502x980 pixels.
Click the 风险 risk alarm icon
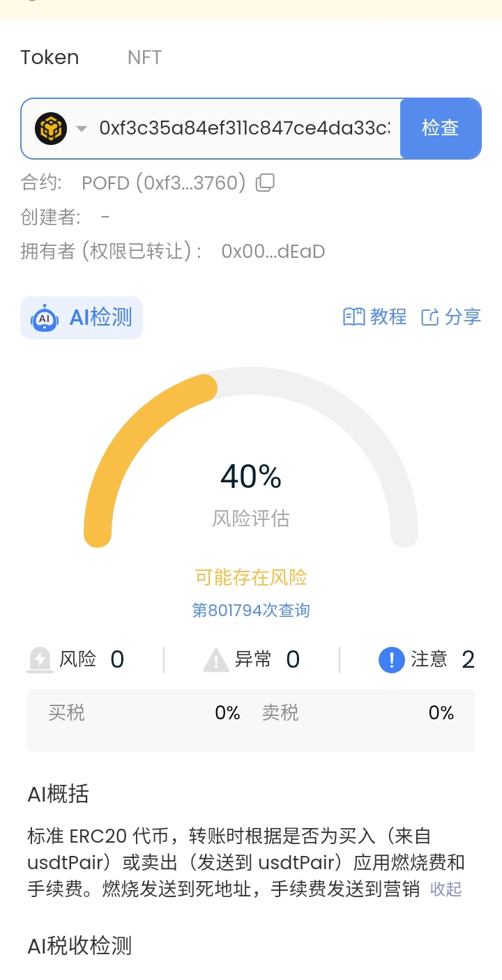click(40, 659)
